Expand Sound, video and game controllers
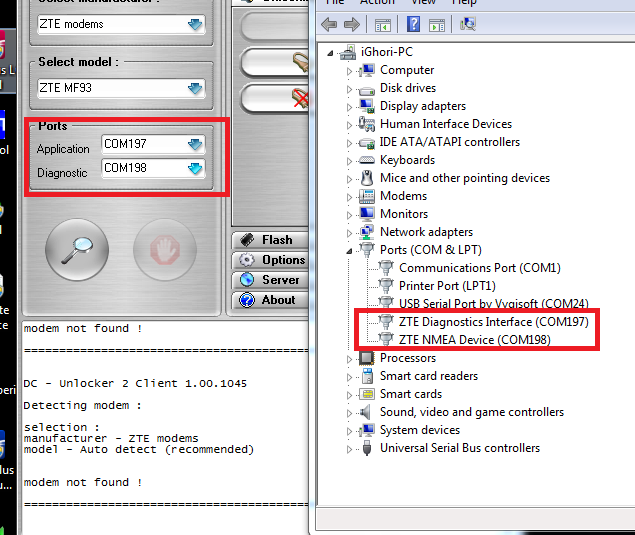Viewport: 635px width, 535px height. coord(349,413)
